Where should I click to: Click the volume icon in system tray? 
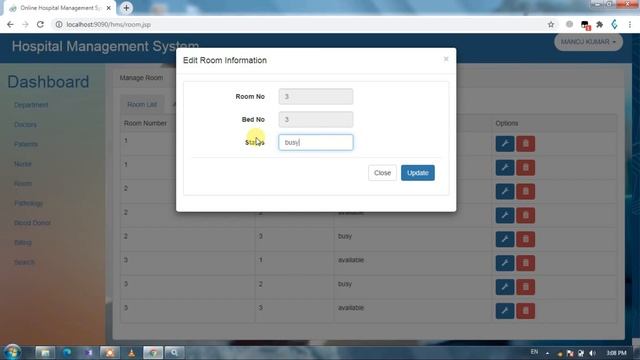coord(593,353)
